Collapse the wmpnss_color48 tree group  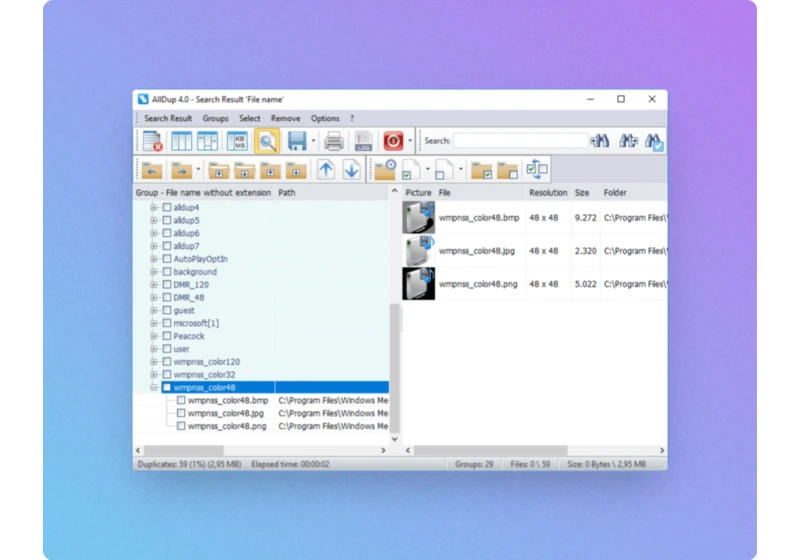click(154, 387)
